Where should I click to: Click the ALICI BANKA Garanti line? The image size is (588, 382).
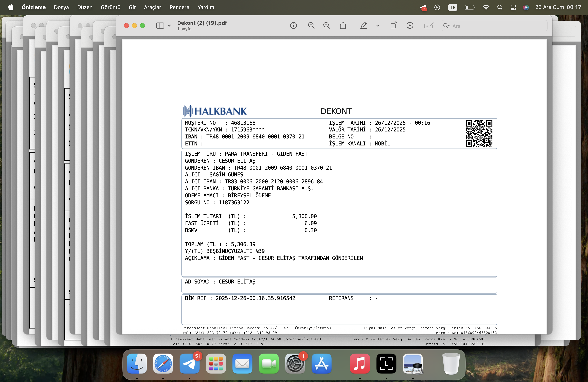[249, 189]
